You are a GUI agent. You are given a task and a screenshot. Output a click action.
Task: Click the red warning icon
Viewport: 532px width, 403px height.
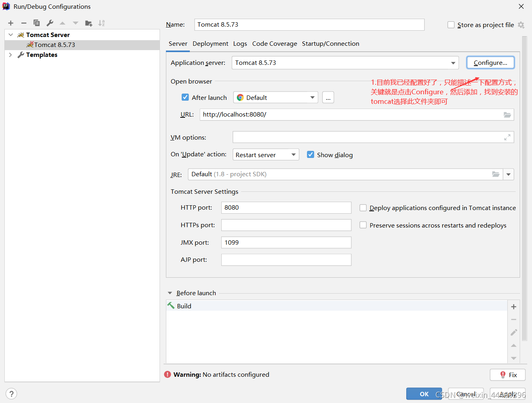[168, 374]
